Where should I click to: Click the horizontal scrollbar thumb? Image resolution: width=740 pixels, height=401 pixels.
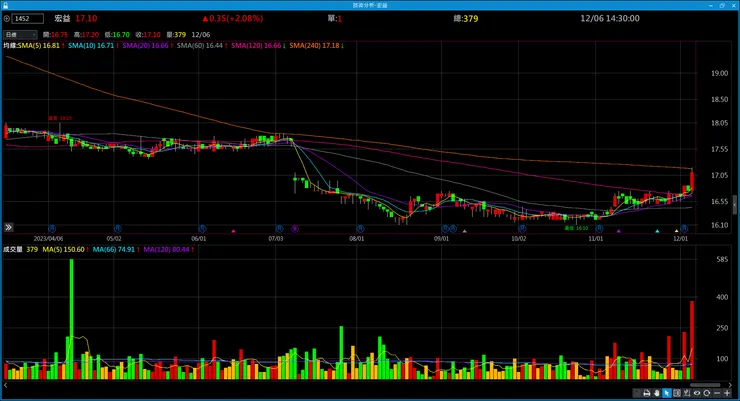(705, 385)
